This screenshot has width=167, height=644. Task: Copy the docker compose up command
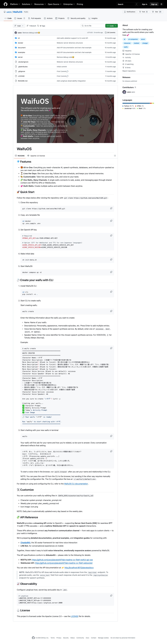(111, 272)
